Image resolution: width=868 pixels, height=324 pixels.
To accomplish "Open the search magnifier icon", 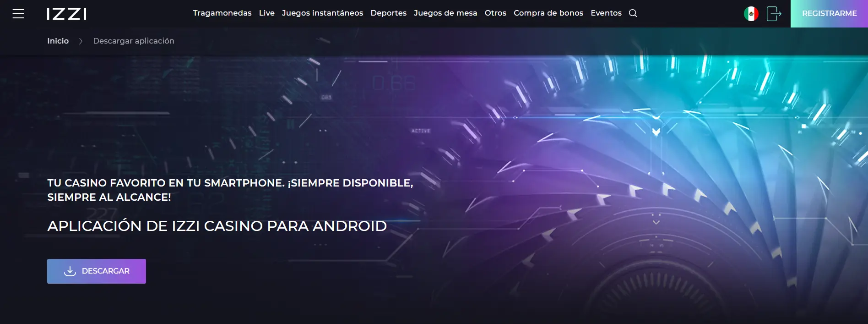I will [x=633, y=13].
